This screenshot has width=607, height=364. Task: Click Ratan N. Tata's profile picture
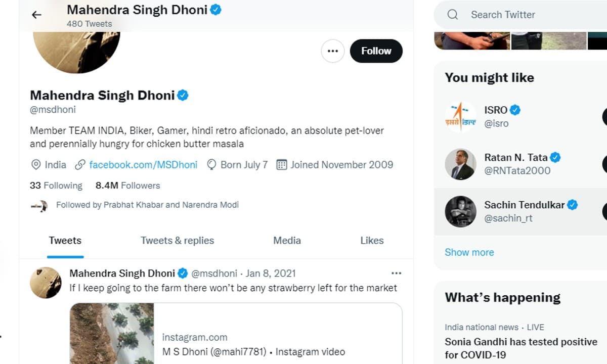coord(460,164)
